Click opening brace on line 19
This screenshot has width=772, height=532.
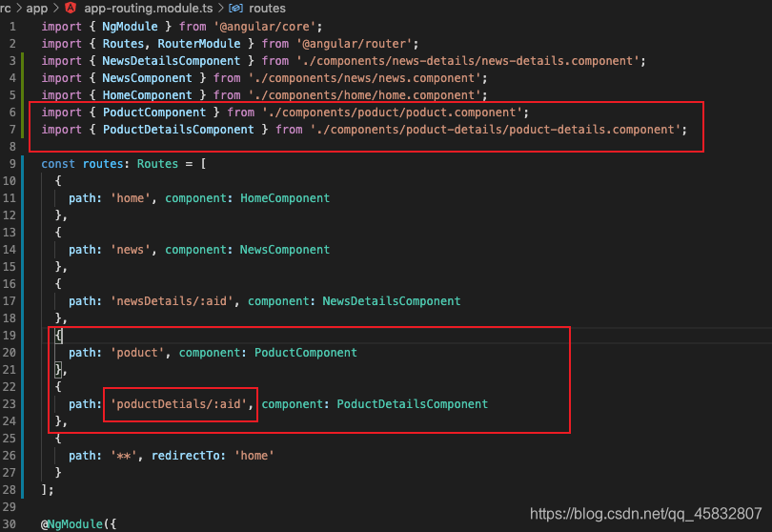[x=58, y=336]
